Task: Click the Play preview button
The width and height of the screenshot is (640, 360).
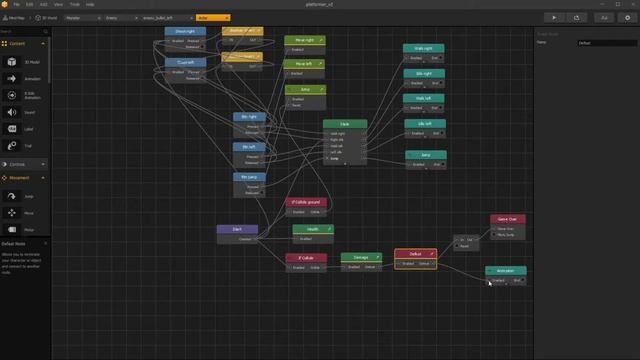Action: click(554, 18)
